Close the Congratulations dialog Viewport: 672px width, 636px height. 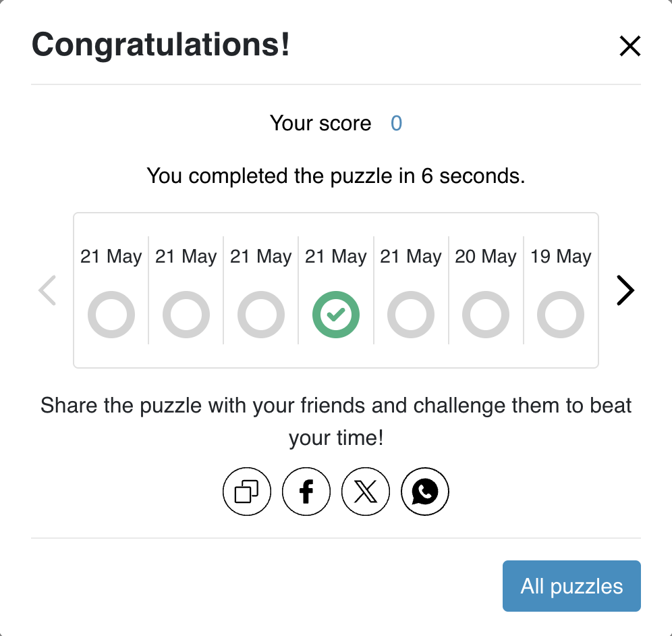pyautogui.click(x=630, y=46)
